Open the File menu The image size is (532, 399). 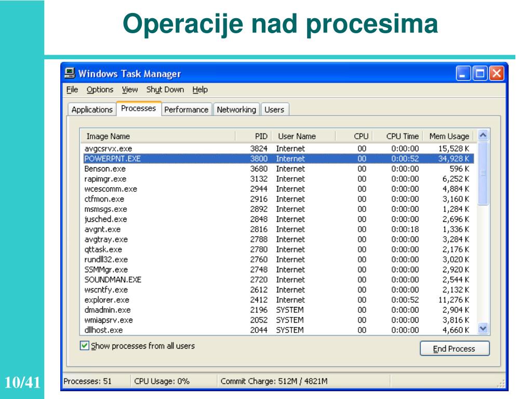point(72,89)
